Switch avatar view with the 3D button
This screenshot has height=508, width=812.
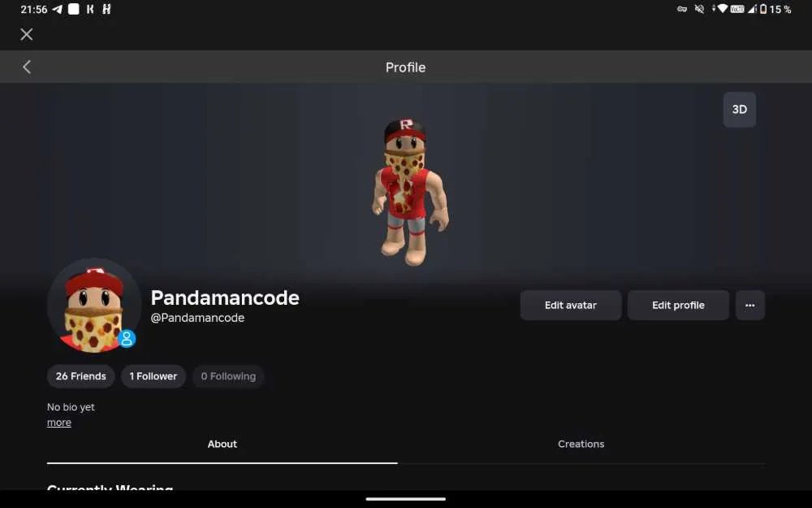pos(740,110)
